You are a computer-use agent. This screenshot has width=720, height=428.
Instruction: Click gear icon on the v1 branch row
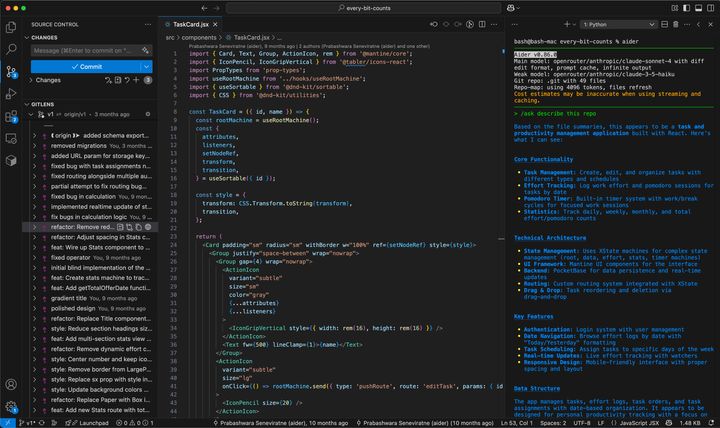pos(148,114)
